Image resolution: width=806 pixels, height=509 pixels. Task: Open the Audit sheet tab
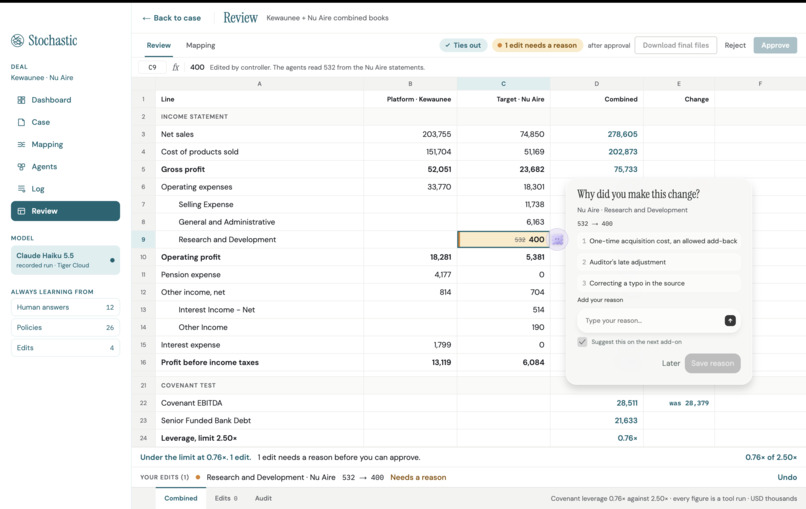point(263,498)
